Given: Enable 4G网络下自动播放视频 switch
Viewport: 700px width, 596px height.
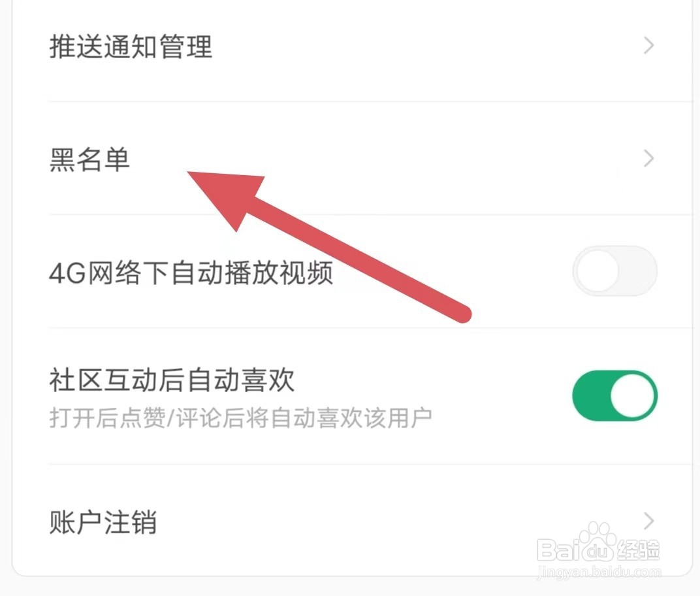Looking at the screenshot, I should tap(614, 271).
